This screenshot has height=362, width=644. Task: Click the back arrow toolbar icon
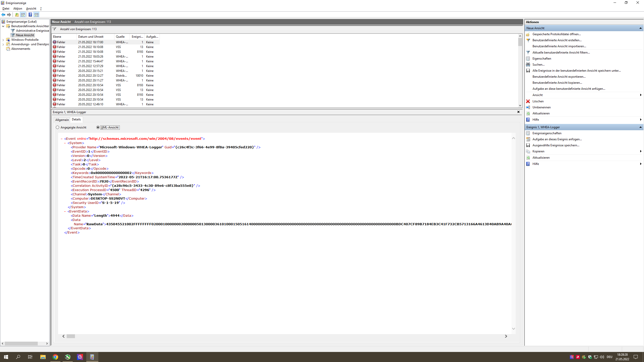(x=3, y=15)
